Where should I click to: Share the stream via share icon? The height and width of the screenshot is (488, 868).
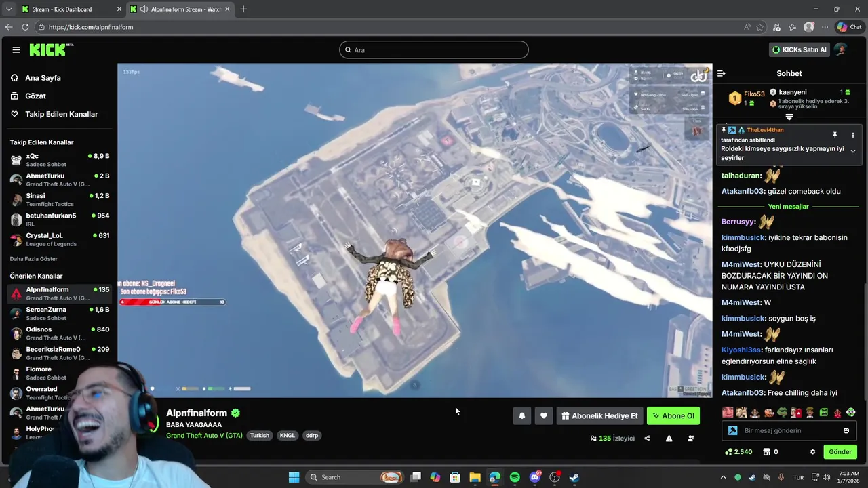[x=647, y=439]
